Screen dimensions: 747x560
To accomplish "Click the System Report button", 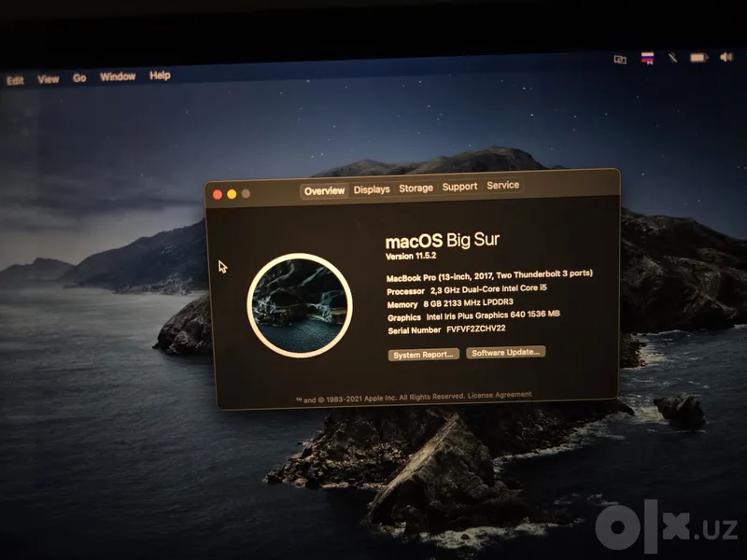I will (x=424, y=355).
